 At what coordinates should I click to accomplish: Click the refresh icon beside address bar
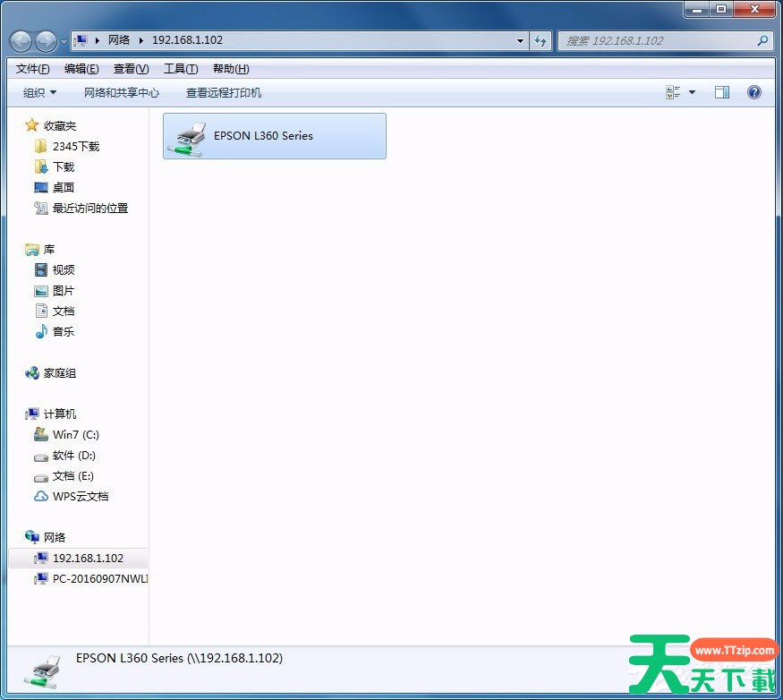[540, 40]
